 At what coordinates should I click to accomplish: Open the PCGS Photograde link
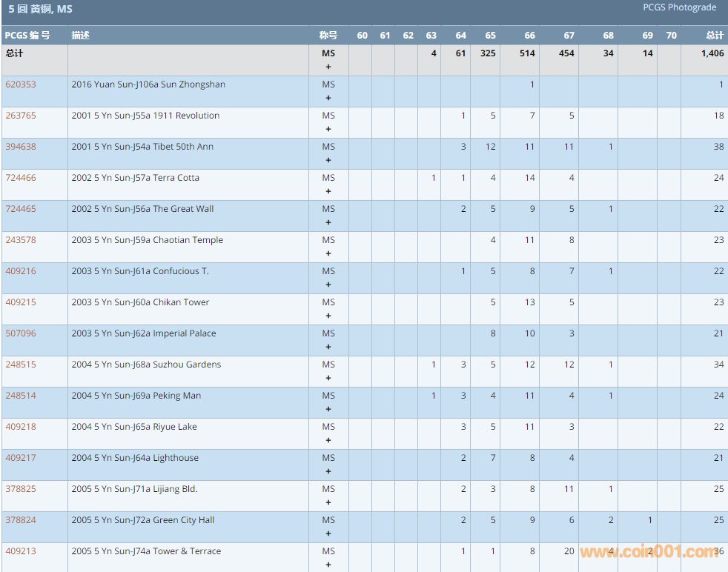point(679,7)
